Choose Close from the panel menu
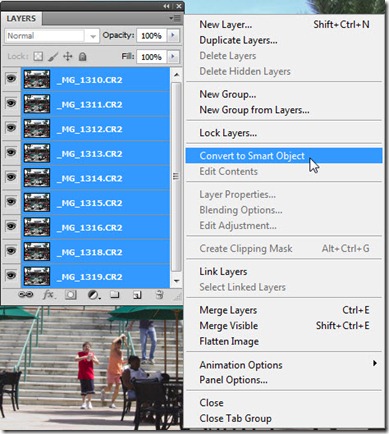Viewport: 389px width, 434px height. coord(284,403)
